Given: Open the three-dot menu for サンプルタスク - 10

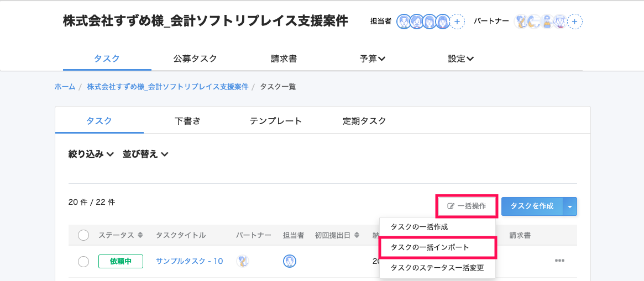Looking at the screenshot, I should [559, 261].
